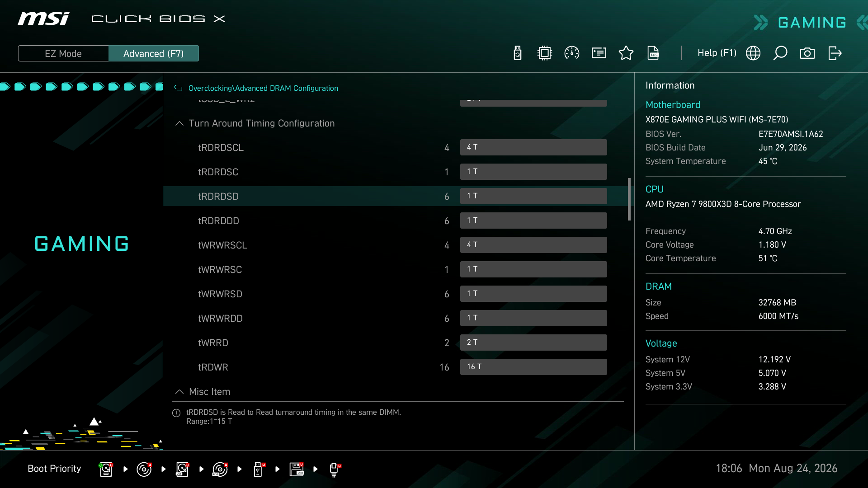Select the tRDRDDD row label

click(218, 221)
